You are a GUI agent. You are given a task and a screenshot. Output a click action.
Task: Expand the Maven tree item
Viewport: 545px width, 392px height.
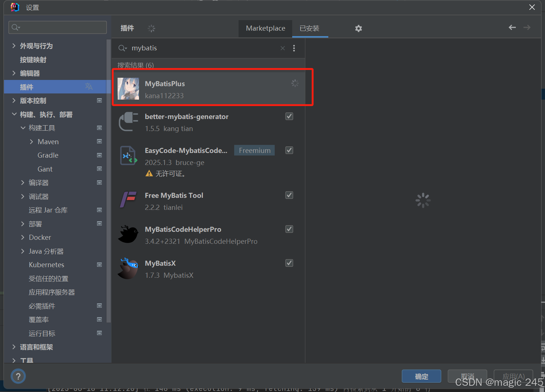[x=31, y=142]
